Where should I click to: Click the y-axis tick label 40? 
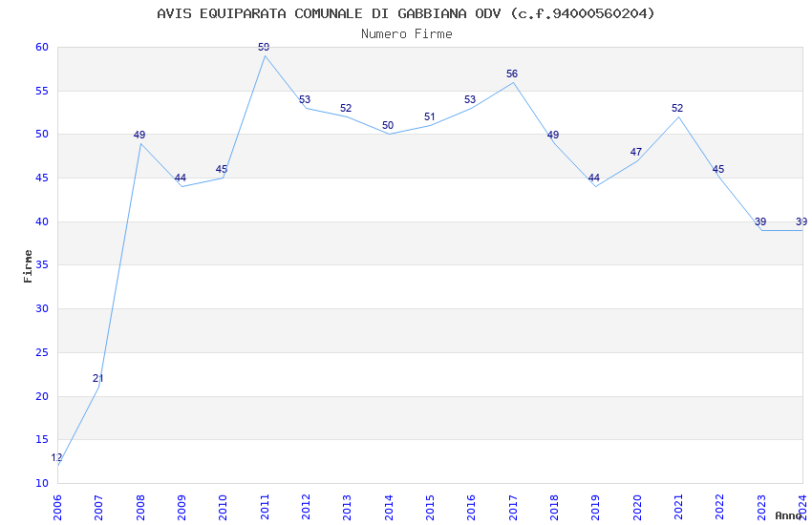(42, 221)
